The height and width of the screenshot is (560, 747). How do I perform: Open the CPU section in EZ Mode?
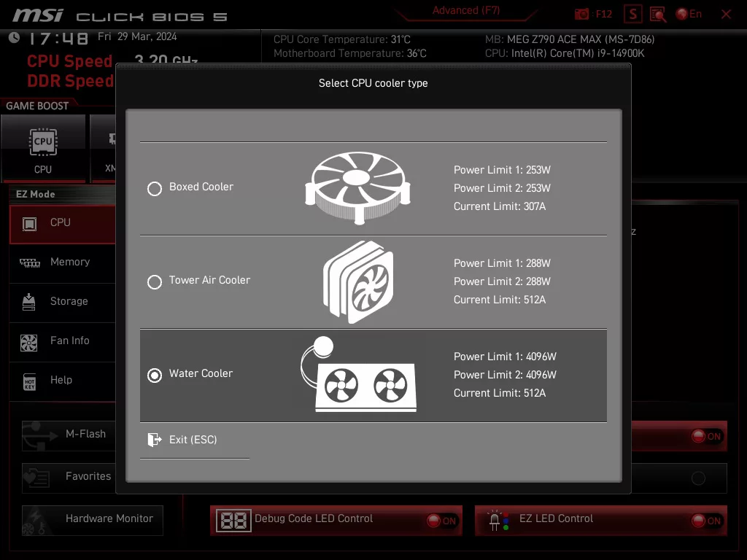pos(63,223)
